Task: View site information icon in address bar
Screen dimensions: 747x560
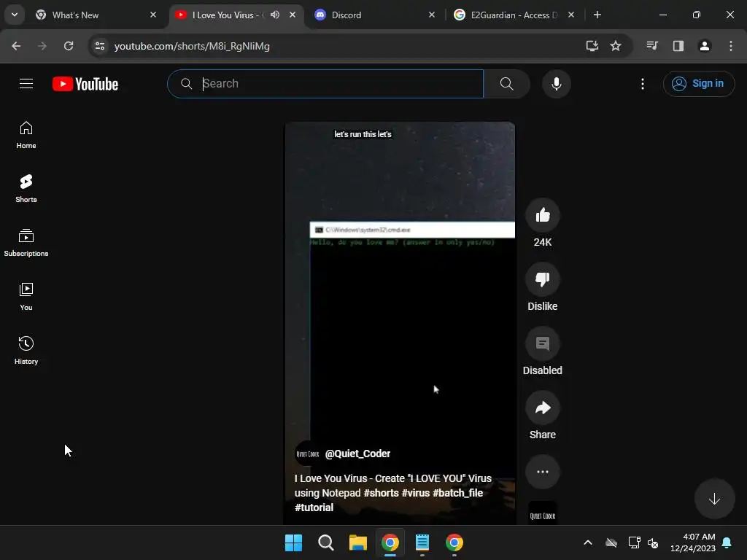Action: pos(99,46)
